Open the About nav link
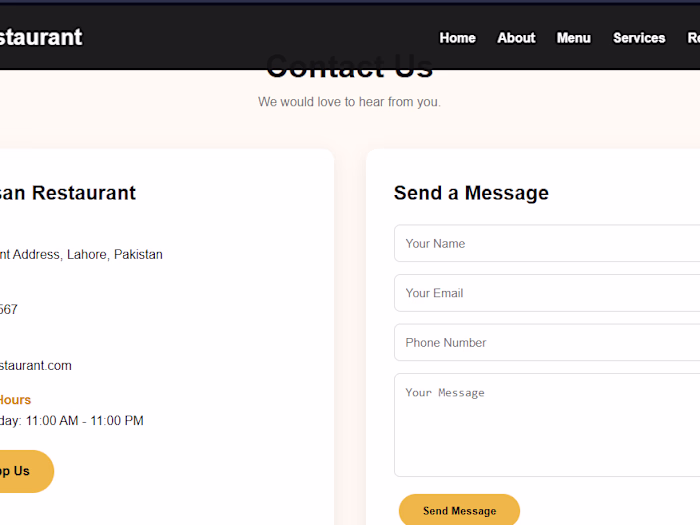The image size is (700, 525). (516, 38)
